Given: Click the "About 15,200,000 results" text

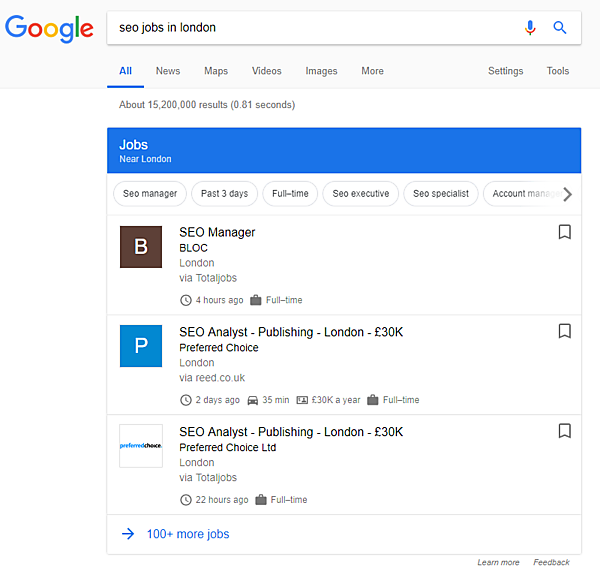Looking at the screenshot, I should click(x=207, y=105).
